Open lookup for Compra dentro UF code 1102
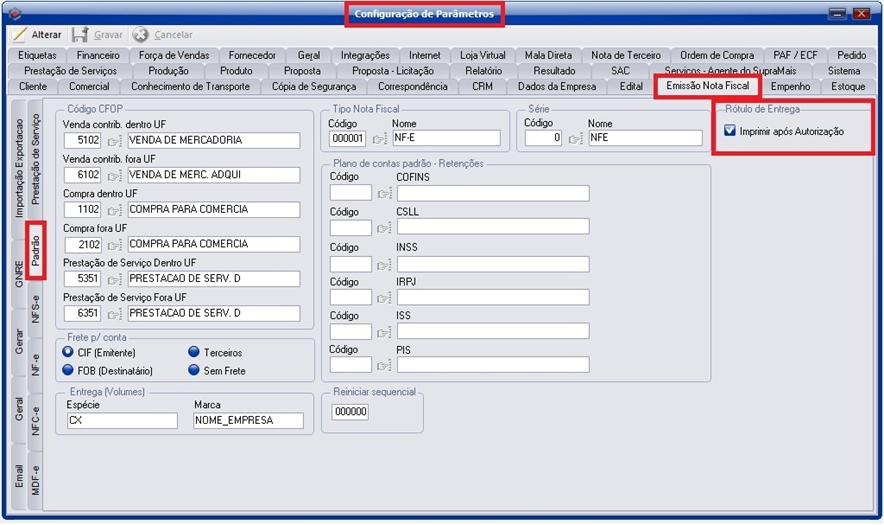Viewport: 884px width, 525px height. click(114, 210)
